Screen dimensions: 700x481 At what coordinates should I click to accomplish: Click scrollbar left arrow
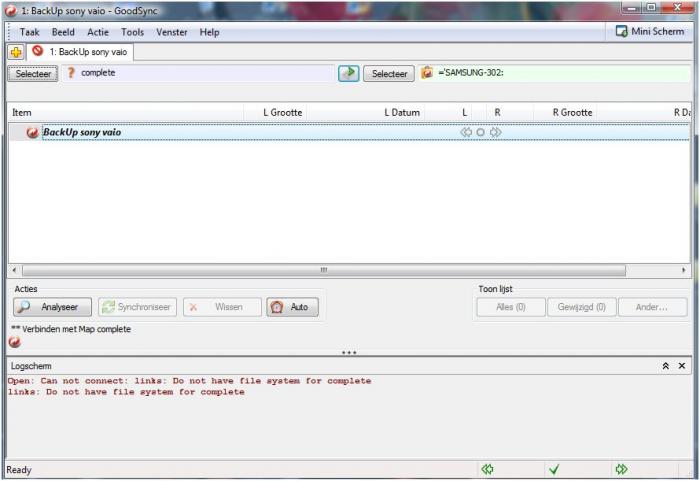point(14,270)
